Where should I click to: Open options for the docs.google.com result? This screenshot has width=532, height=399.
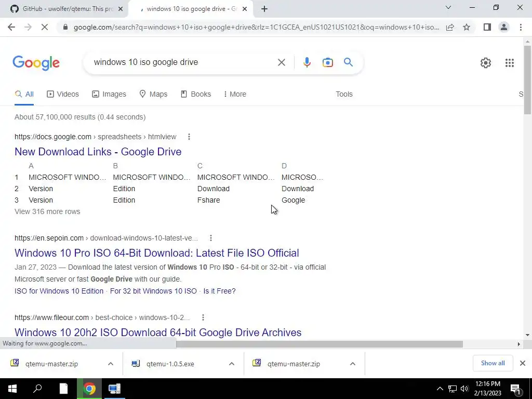pos(189,137)
